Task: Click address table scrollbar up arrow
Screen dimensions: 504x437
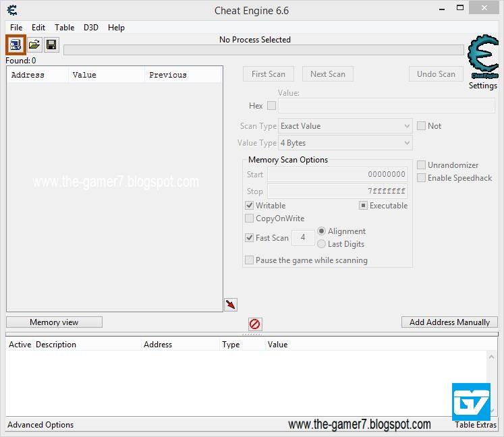Action: point(491,357)
